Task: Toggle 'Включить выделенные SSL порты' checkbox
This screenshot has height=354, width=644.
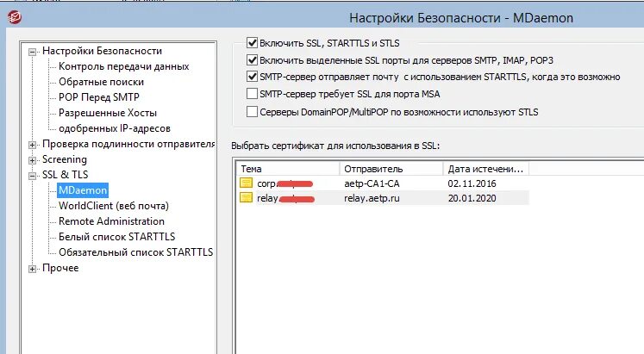Action: pyautogui.click(x=252, y=60)
